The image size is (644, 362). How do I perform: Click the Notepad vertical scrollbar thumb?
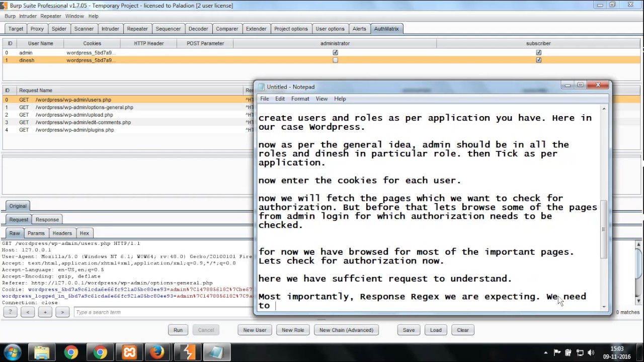point(604,230)
